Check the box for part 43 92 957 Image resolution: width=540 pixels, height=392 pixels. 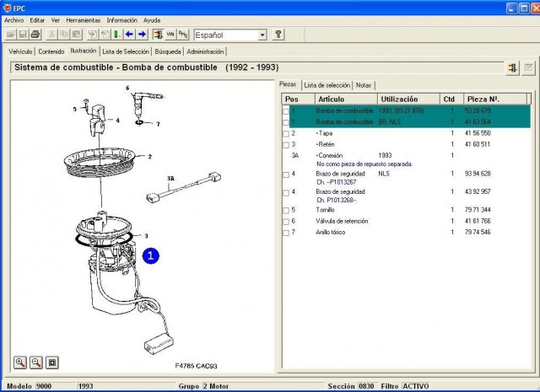(286, 193)
